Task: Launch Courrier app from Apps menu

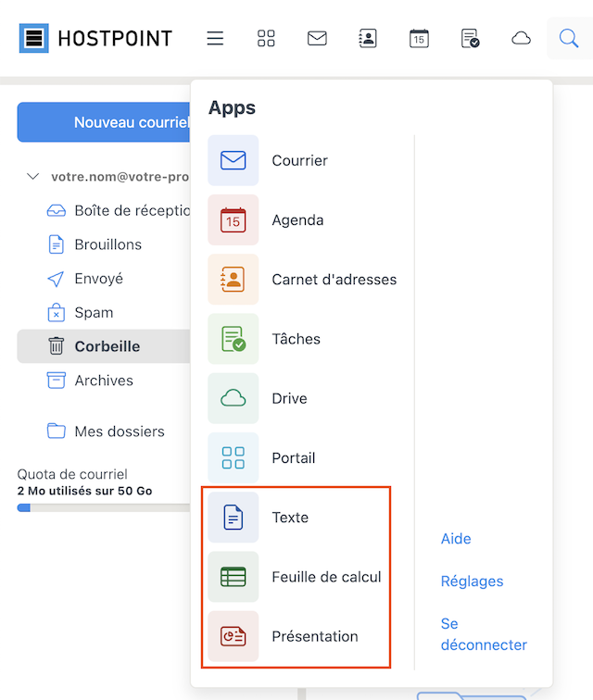Action: pos(299,161)
